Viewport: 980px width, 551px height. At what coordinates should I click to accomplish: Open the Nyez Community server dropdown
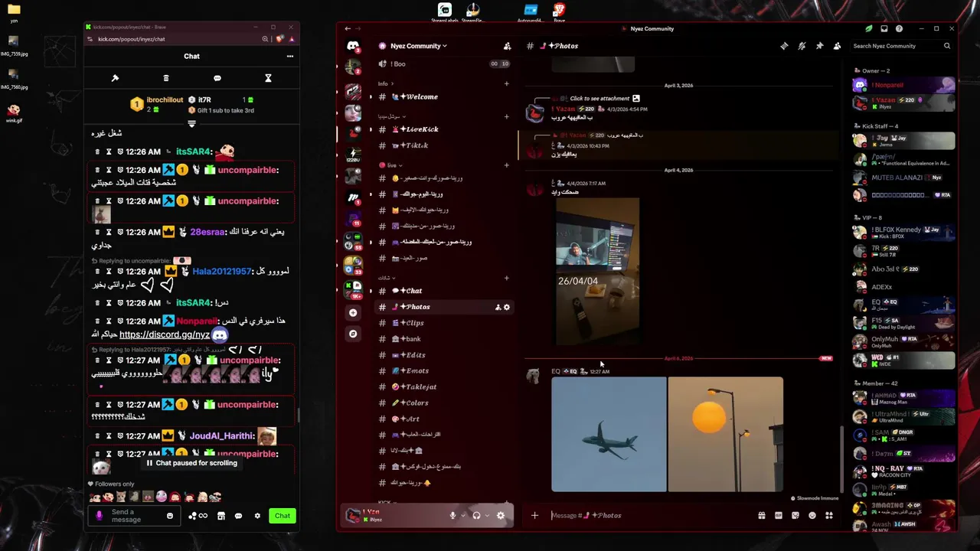(x=418, y=46)
